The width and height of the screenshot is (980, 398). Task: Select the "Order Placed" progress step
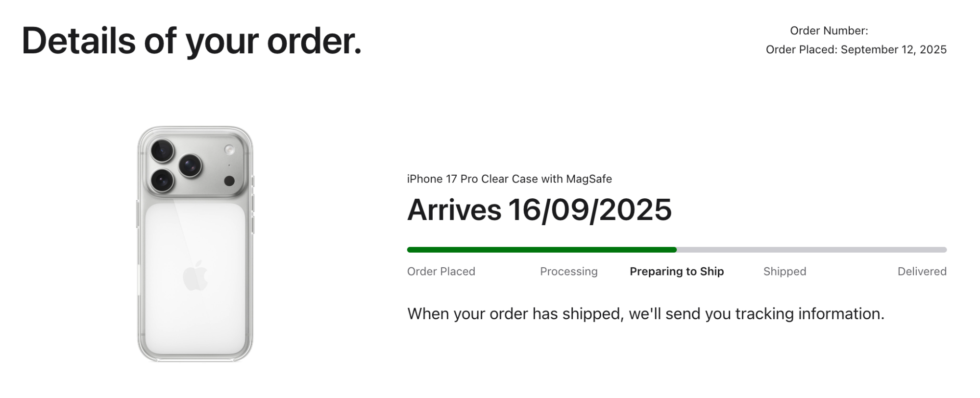(x=441, y=272)
